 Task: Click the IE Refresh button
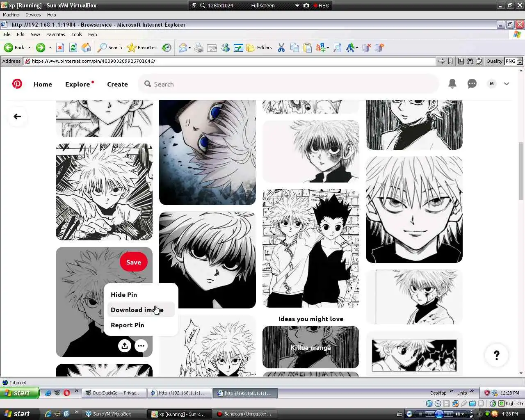click(73, 48)
